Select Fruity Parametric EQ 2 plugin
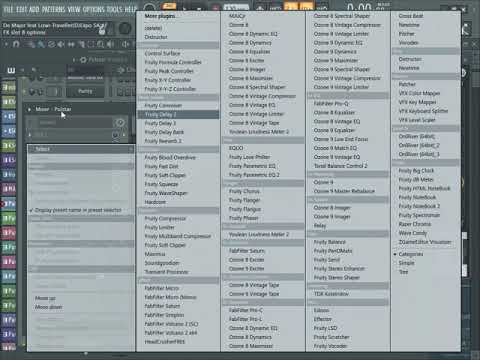Image resolution: width=480 pixels, height=360 pixels. [254, 175]
